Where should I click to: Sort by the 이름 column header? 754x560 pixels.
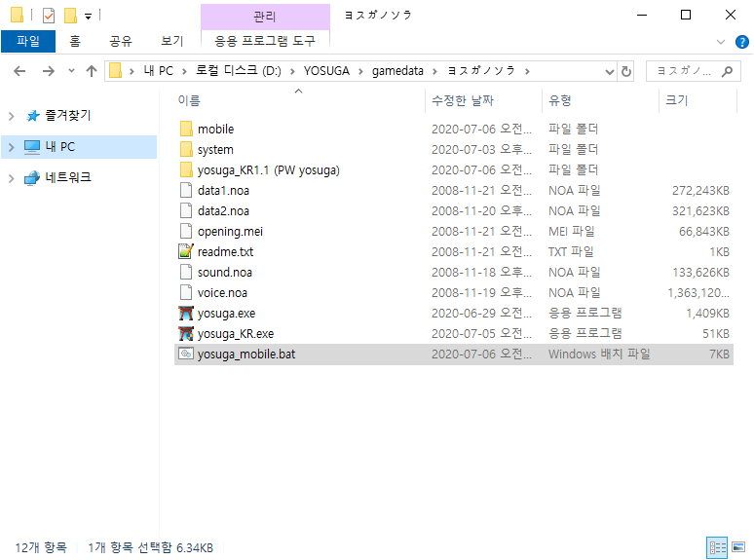tap(189, 100)
